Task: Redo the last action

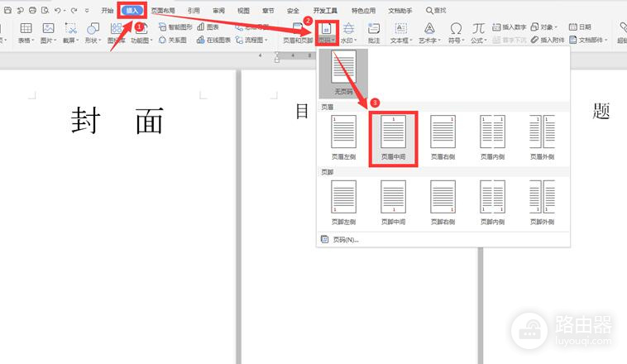Action: [x=74, y=11]
